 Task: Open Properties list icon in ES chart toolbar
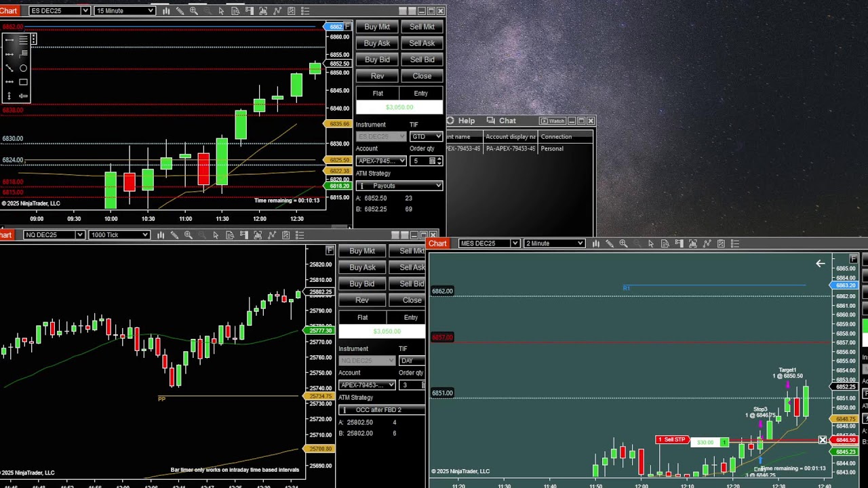tap(305, 11)
